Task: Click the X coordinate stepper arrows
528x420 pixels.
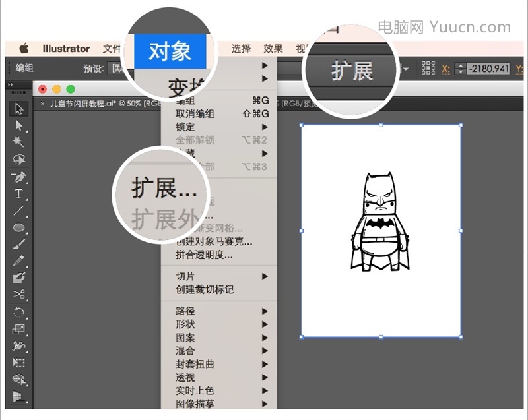Action: coord(460,69)
